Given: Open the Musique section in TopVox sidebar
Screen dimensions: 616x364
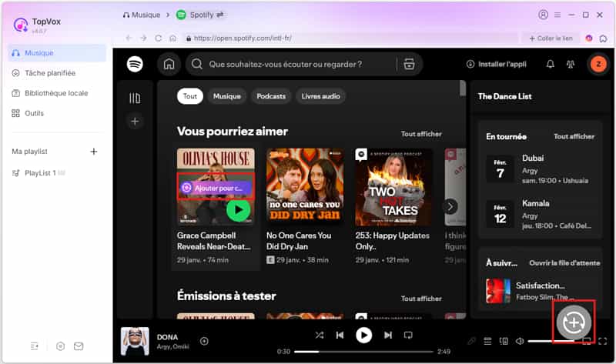Looking at the screenshot, I should click(57, 53).
